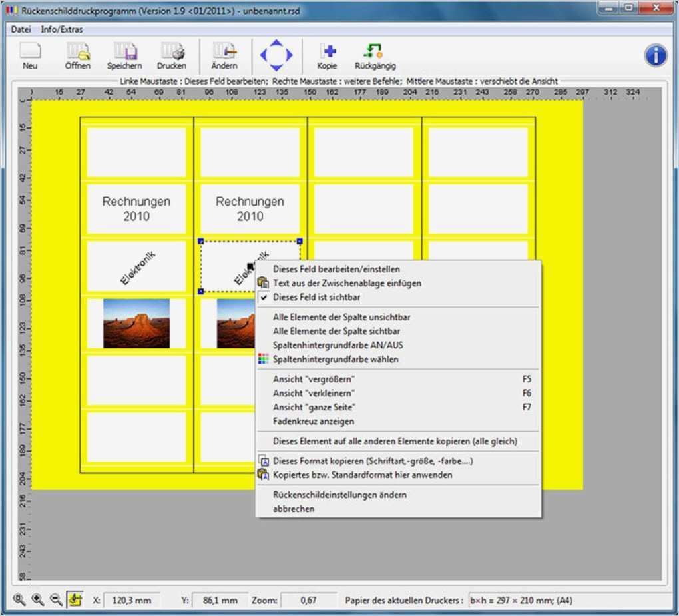
Task: Open the Datei menu
Action: pyautogui.click(x=21, y=30)
